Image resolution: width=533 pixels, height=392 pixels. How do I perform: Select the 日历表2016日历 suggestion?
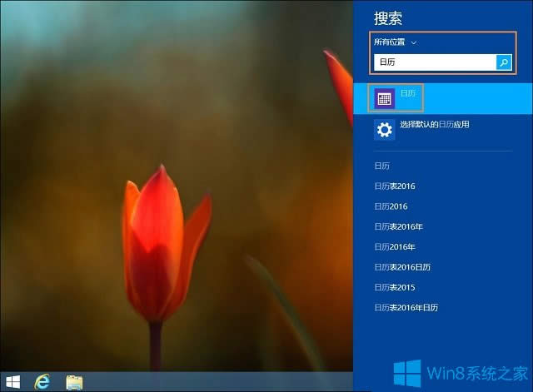(x=402, y=267)
